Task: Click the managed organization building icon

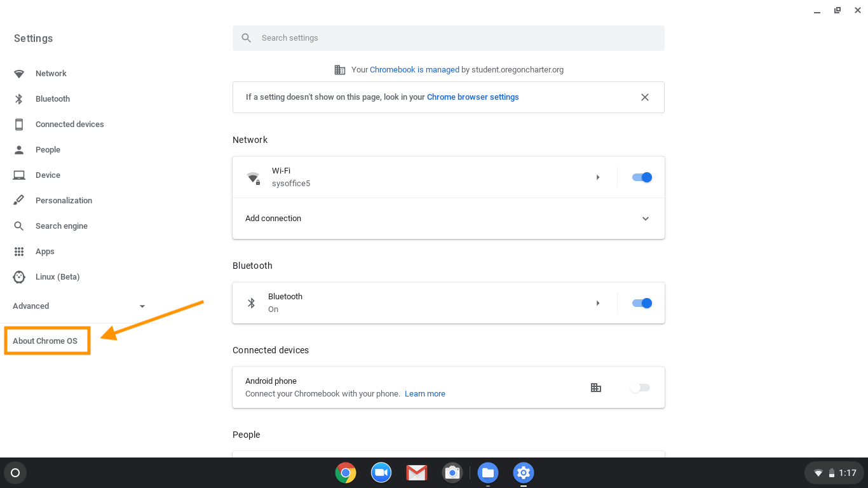Action: 340,70
